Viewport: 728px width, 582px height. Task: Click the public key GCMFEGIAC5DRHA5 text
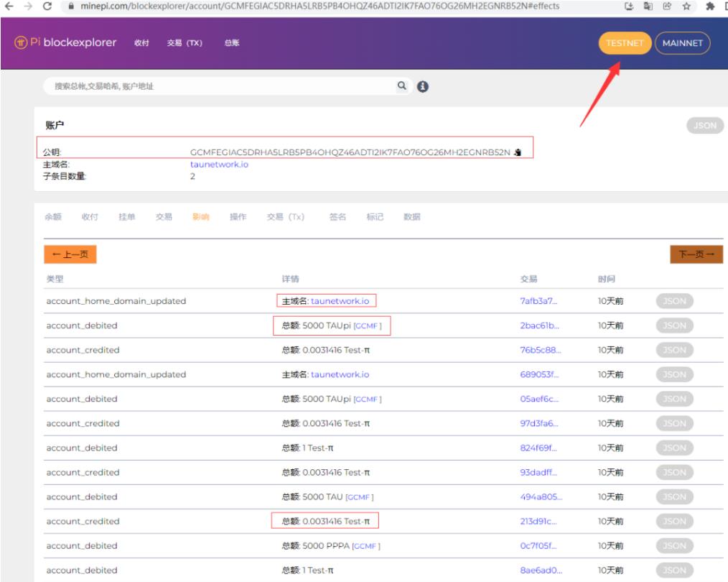pos(350,152)
